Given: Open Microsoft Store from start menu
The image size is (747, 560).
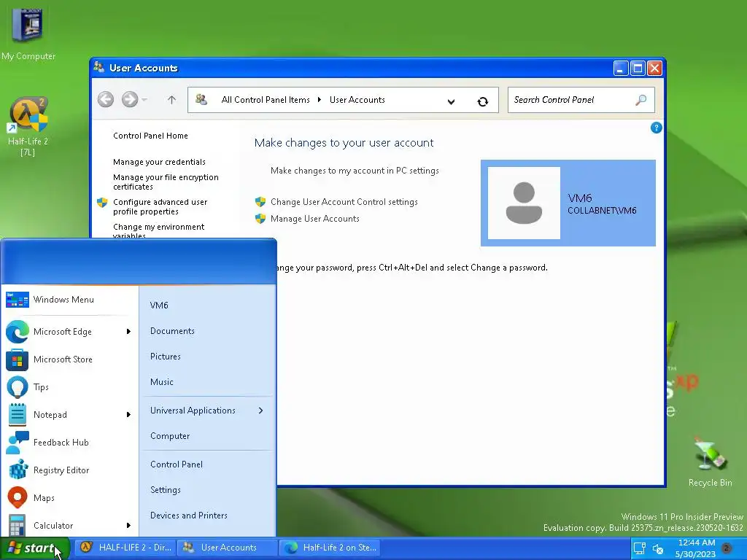Looking at the screenshot, I should click(x=69, y=359).
